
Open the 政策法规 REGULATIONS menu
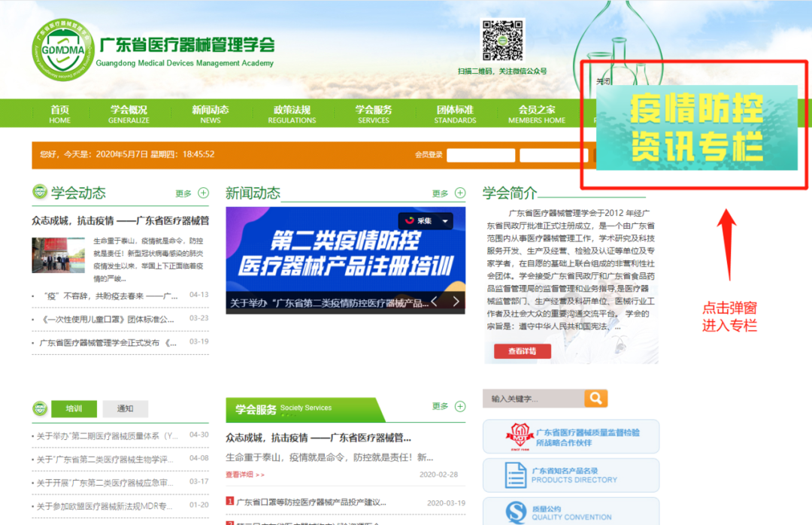(292, 114)
